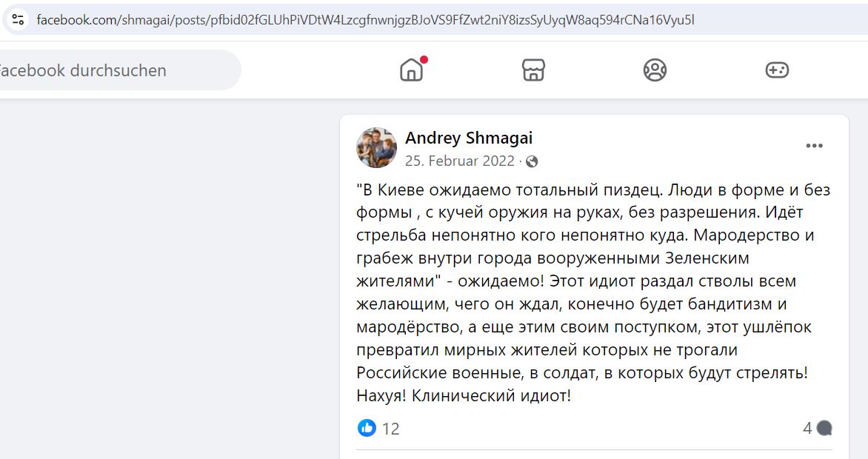Click the line starting with желающим
The image size is (868, 459).
tap(571, 304)
